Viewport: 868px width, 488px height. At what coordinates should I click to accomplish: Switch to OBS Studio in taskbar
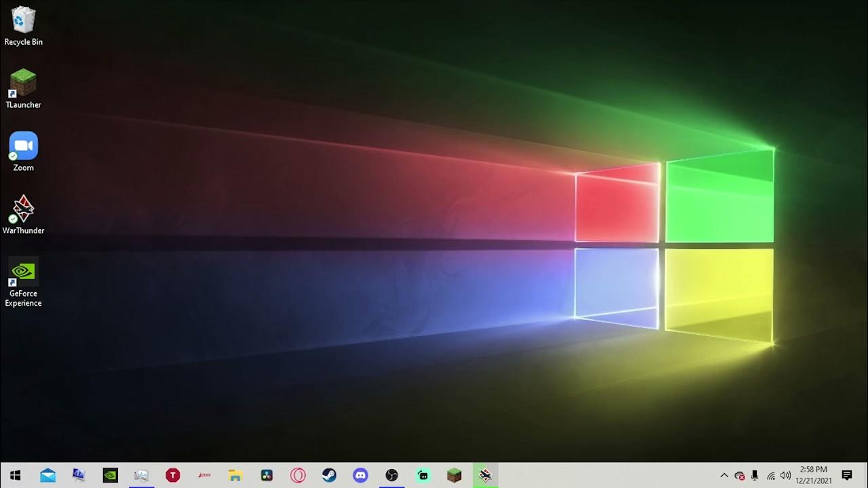(391, 475)
